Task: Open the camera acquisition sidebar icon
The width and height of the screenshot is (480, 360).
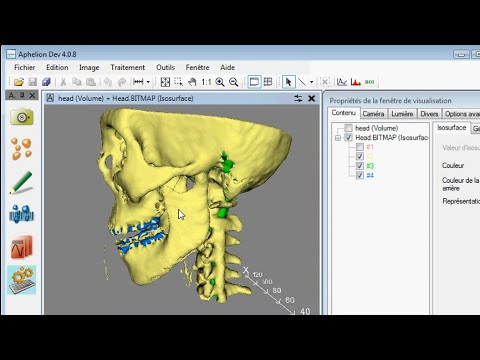Action: [x=22, y=117]
